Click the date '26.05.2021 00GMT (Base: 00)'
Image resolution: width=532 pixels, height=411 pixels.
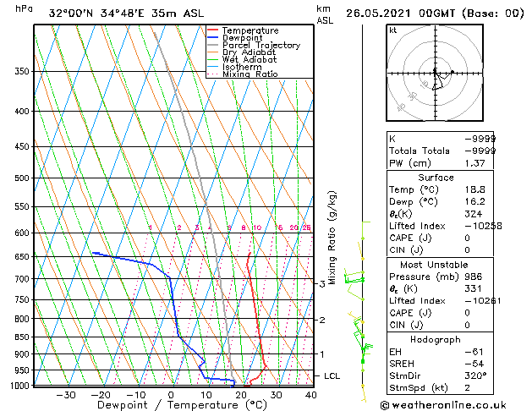(x=435, y=14)
